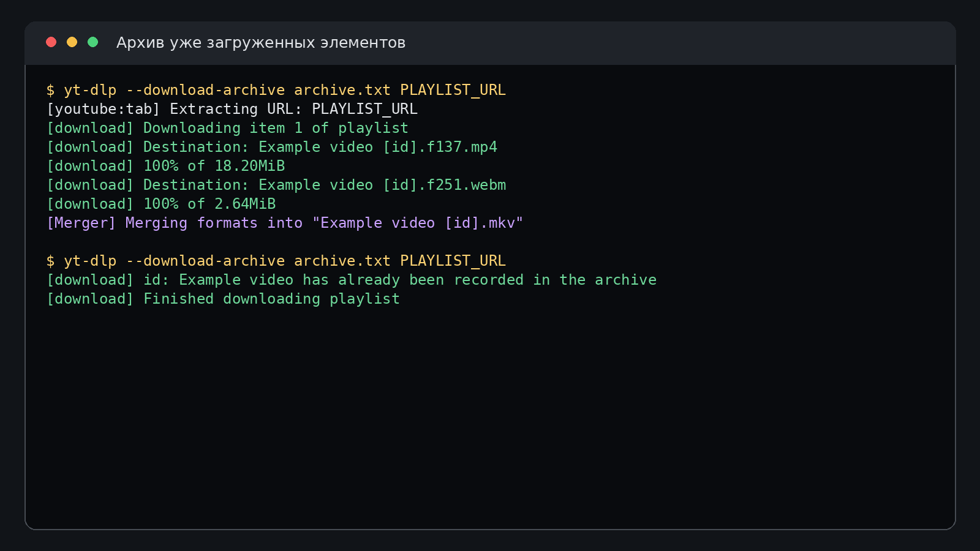This screenshot has width=980, height=551.
Task: Click the green maximize window button
Action: [93, 42]
